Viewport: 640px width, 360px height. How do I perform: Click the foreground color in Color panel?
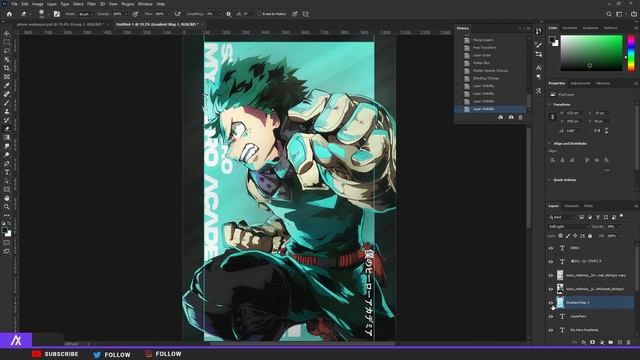552,40
